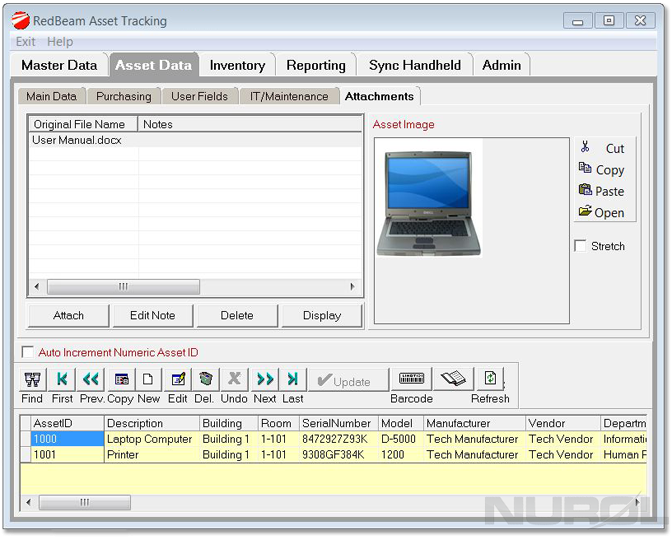
Task: Click asset grid left scroll arrow
Action: (28, 502)
